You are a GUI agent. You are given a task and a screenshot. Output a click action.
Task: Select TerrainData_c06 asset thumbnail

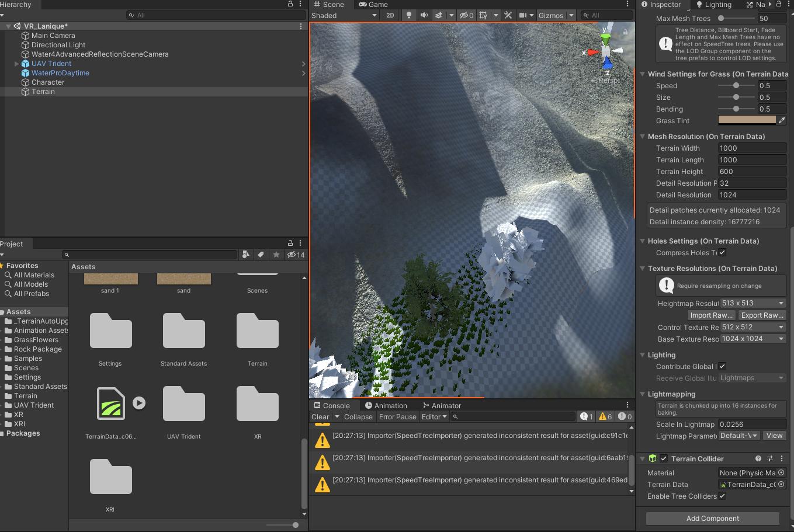[x=110, y=404]
